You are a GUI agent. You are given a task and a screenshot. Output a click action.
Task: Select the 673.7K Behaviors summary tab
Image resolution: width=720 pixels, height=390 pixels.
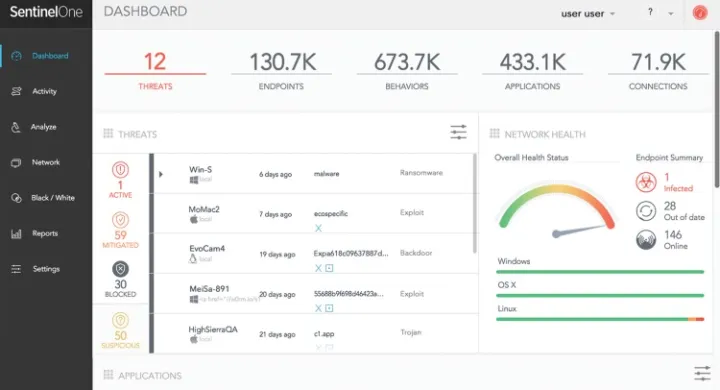point(407,71)
